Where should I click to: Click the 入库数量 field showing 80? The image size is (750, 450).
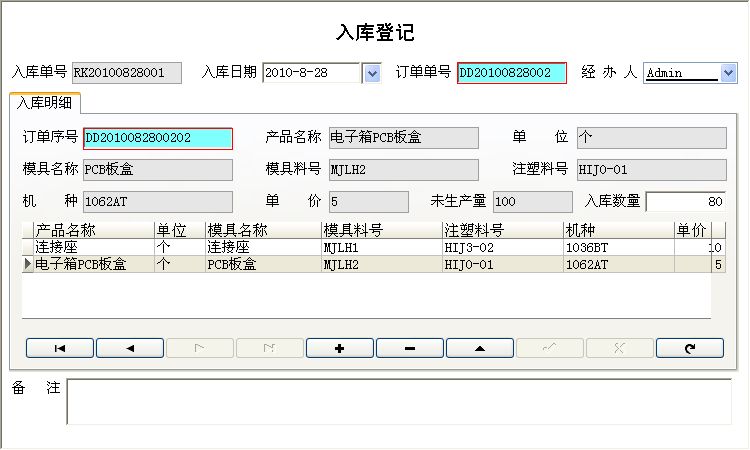point(685,202)
